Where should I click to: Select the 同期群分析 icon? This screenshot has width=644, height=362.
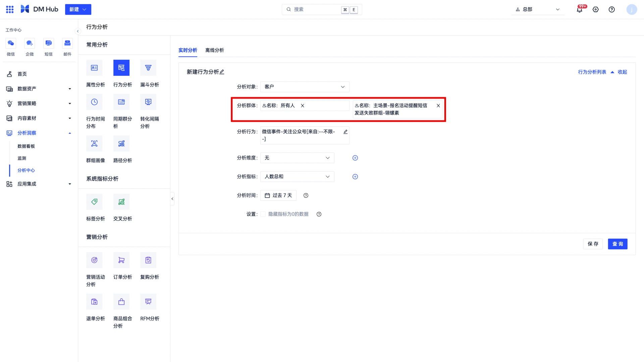(x=121, y=102)
